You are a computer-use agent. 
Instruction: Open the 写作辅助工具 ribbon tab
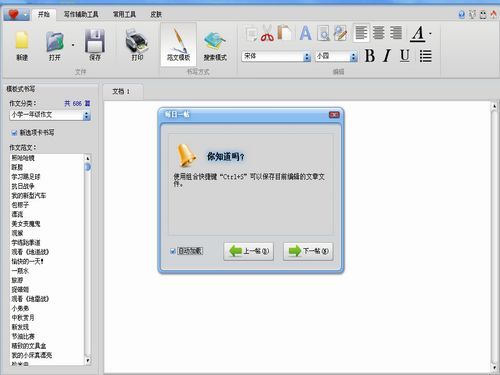tap(81, 14)
